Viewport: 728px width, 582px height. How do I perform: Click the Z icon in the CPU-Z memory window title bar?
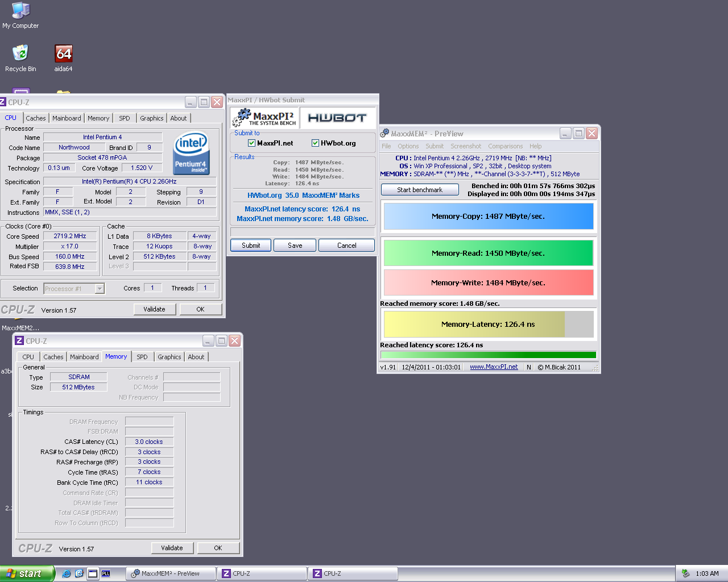pos(19,341)
